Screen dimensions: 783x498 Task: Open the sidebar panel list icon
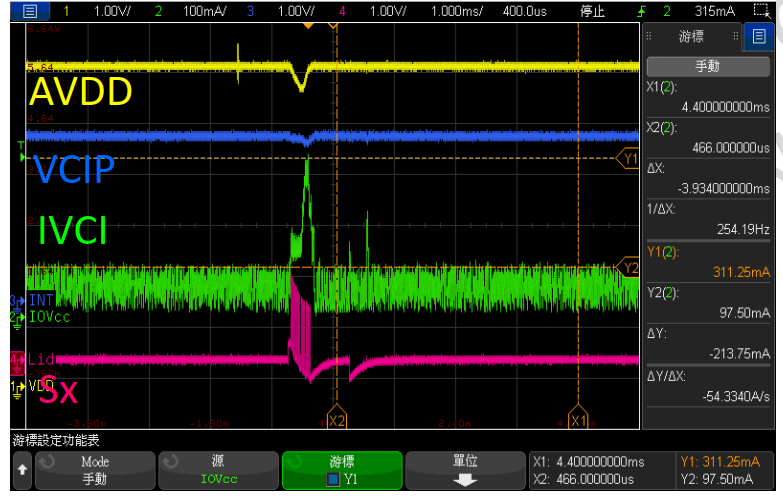pos(759,36)
